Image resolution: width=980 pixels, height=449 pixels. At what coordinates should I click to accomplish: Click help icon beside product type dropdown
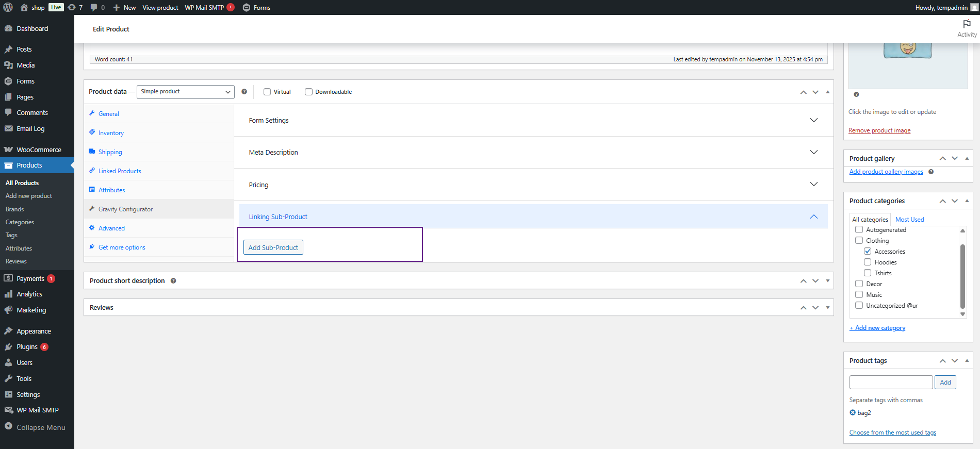coord(244,92)
